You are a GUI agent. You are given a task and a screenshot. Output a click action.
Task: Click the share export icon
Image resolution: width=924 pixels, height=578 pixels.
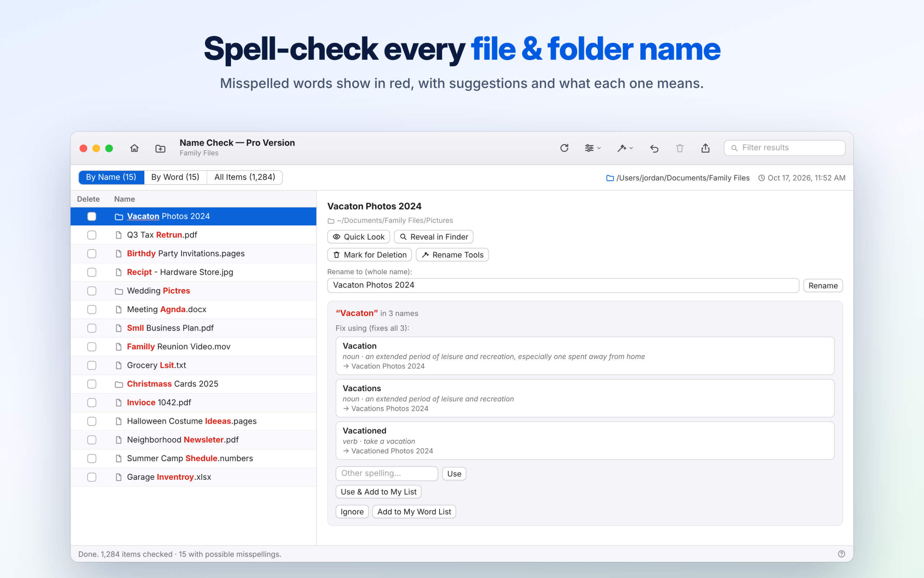(x=705, y=148)
